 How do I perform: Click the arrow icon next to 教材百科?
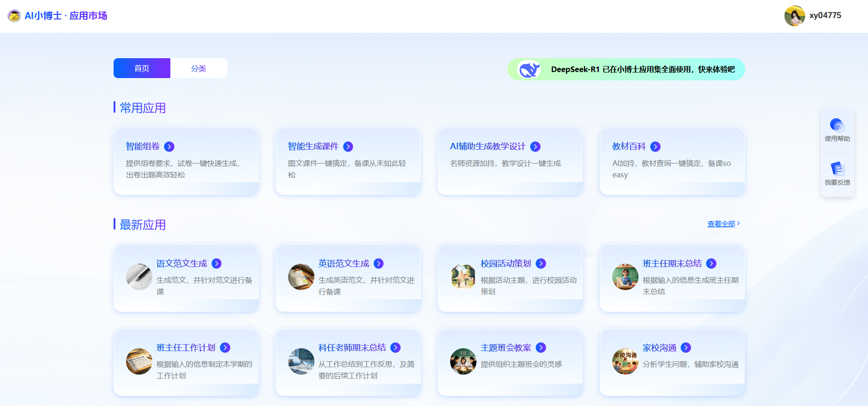click(x=655, y=146)
